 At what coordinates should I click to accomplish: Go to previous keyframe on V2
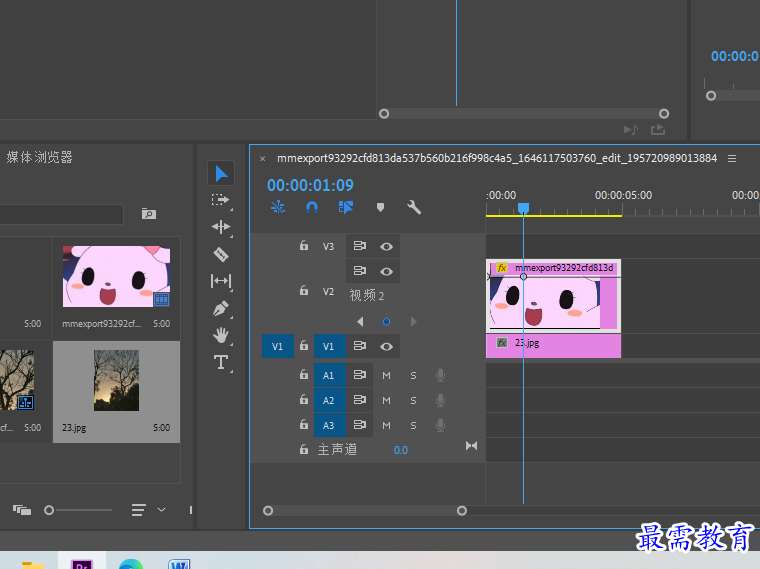coord(360,322)
